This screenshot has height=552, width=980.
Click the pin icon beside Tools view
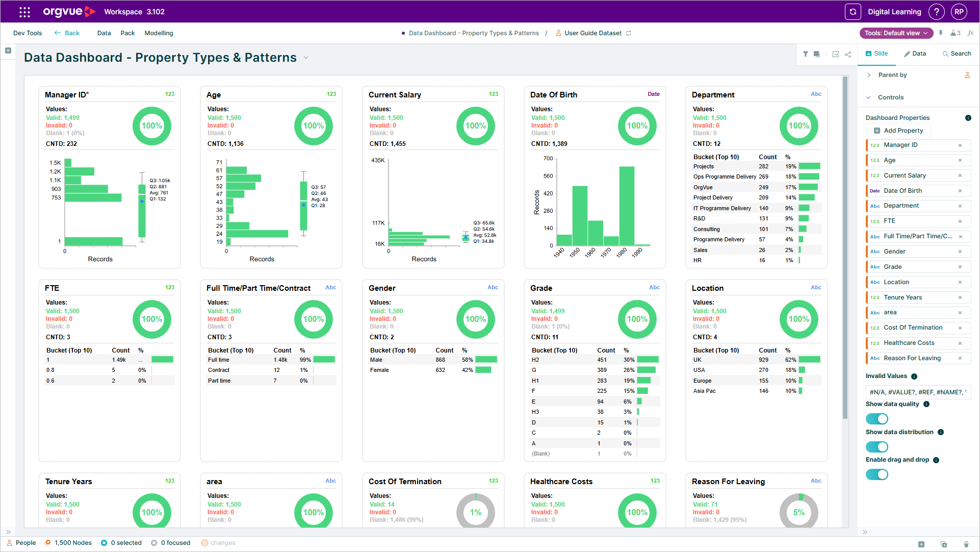pyautogui.click(x=941, y=33)
